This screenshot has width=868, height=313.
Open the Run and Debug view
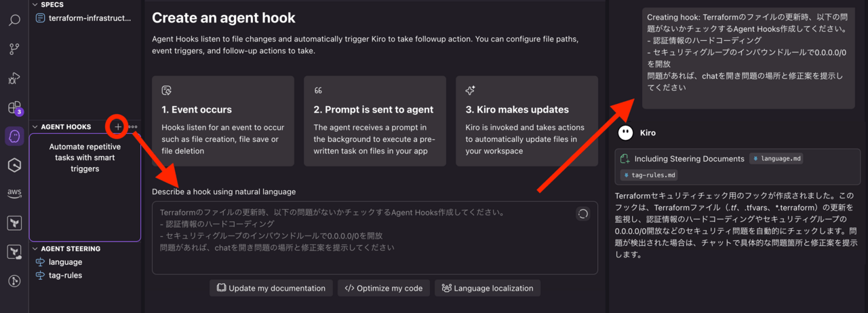click(x=14, y=79)
